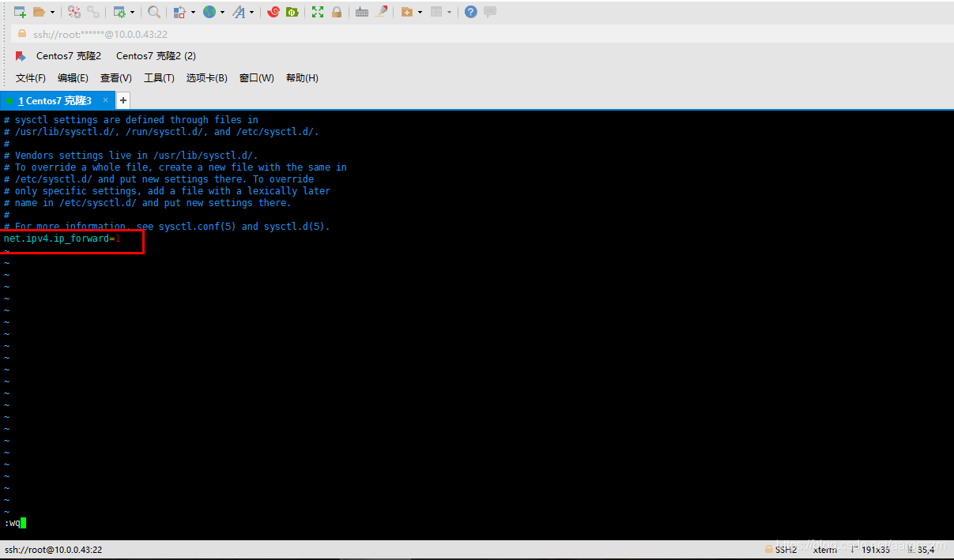The image size is (954, 560).
Task: Add a new tab with plus button
Action: (123, 100)
